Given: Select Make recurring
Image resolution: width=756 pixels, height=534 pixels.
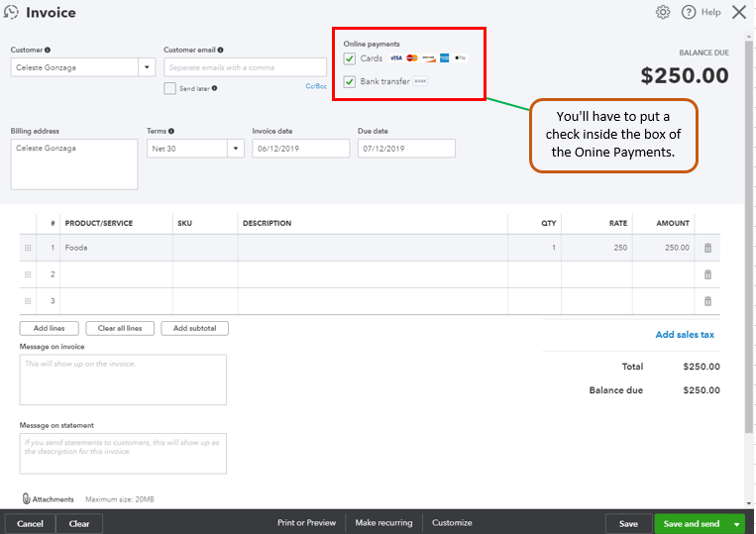Looking at the screenshot, I should tap(383, 522).
